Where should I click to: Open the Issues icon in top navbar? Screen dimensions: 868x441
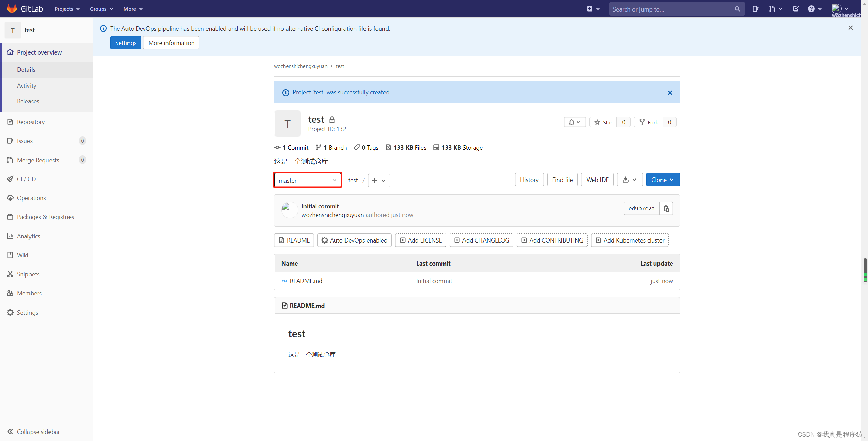tap(755, 9)
